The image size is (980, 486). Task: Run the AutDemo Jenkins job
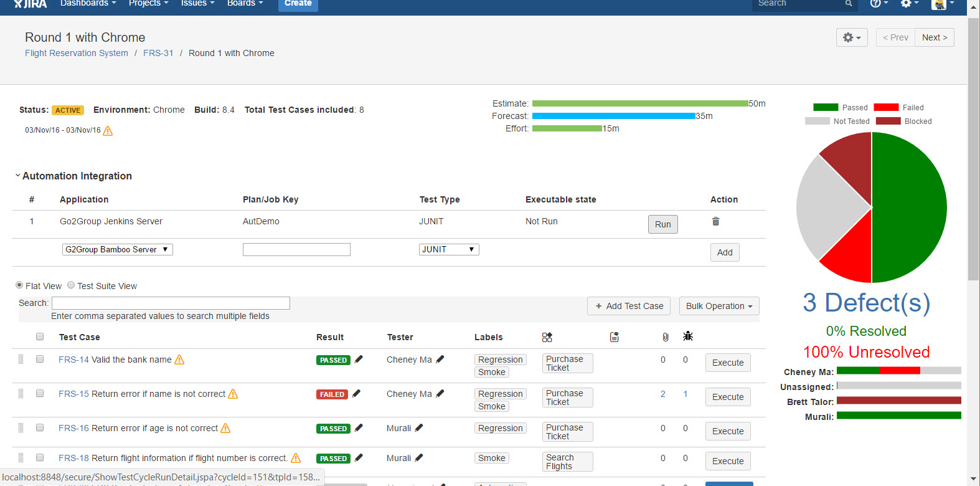tap(663, 224)
